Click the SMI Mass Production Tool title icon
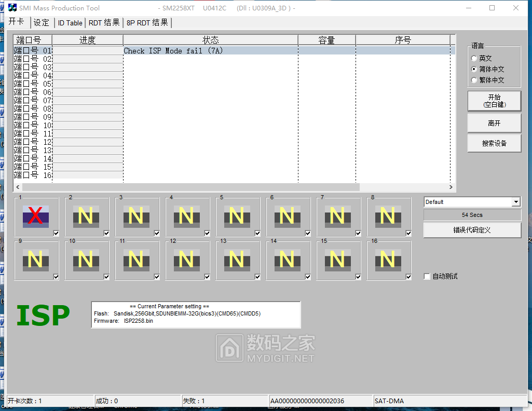532x411 pixels. pos(12,8)
